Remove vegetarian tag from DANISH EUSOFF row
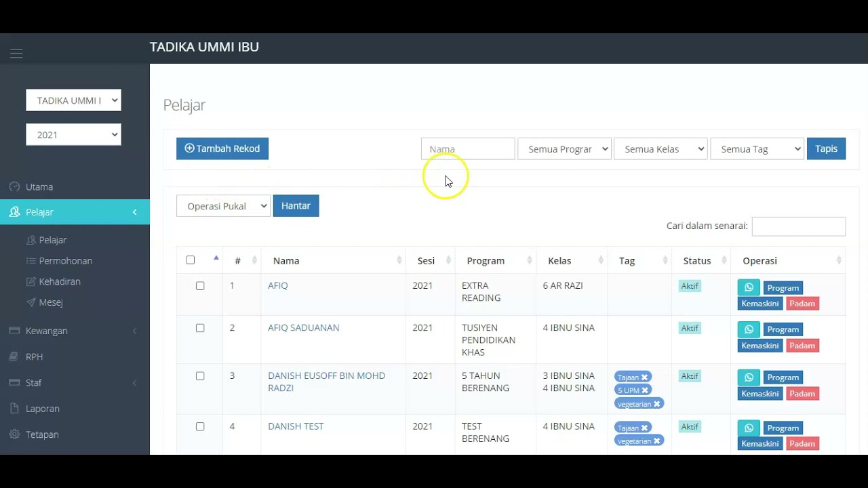The height and width of the screenshot is (488, 868). coord(656,403)
